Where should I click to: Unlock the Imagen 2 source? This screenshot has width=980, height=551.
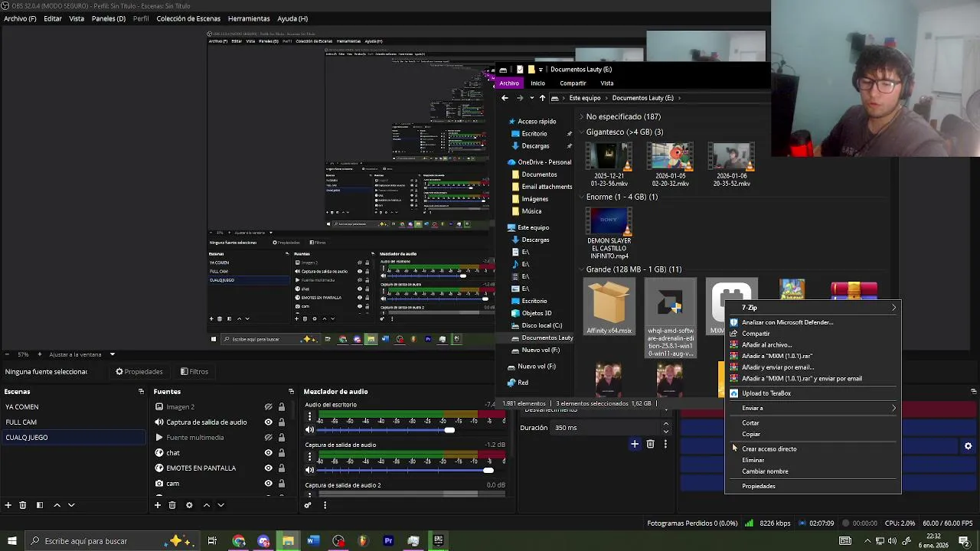(282, 407)
